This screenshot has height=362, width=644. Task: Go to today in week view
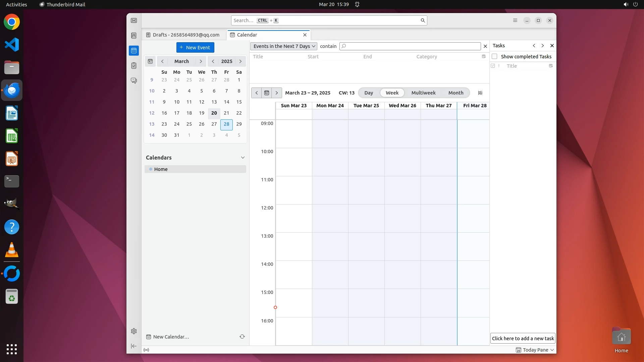tap(266, 93)
